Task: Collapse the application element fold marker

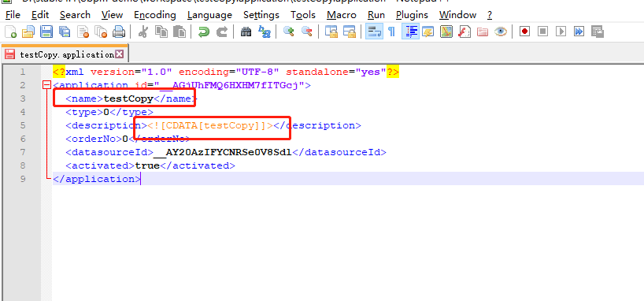Action: (47, 85)
